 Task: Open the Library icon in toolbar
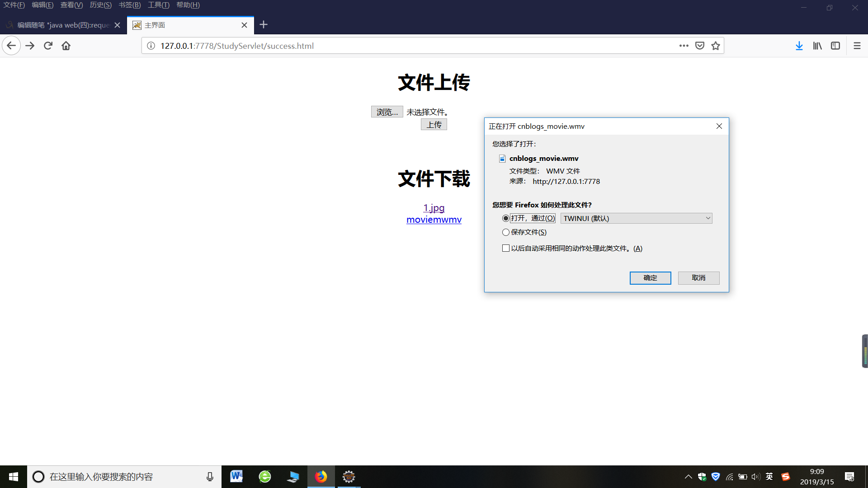pyautogui.click(x=817, y=46)
